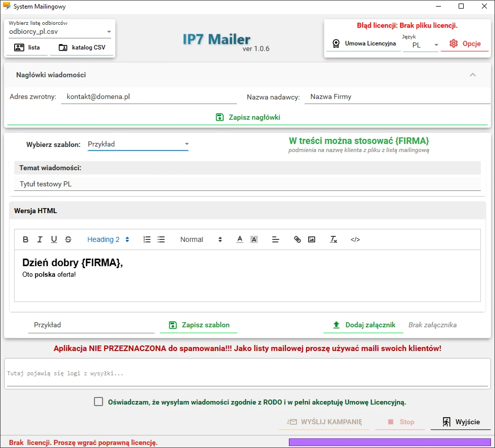Click the IP7 Mailer logo title

tap(217, 39)
